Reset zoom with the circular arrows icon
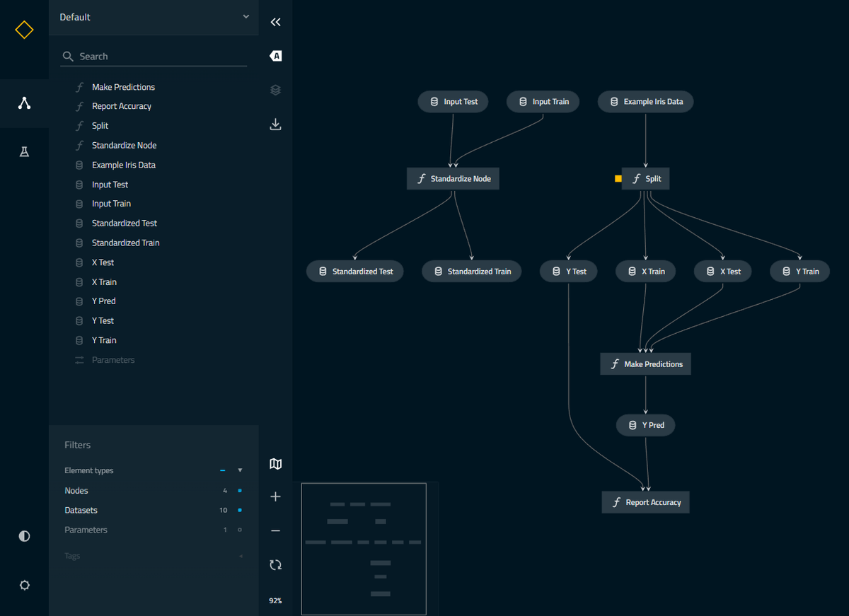 click(x=276, y=564)
